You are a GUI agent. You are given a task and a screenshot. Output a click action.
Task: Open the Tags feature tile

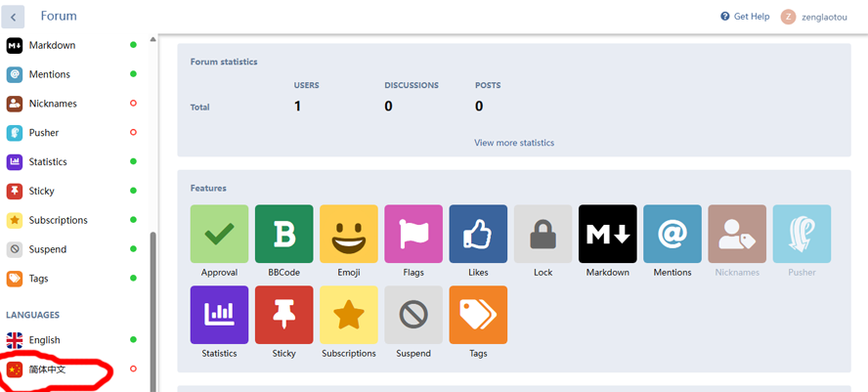(x=478, y=315)
